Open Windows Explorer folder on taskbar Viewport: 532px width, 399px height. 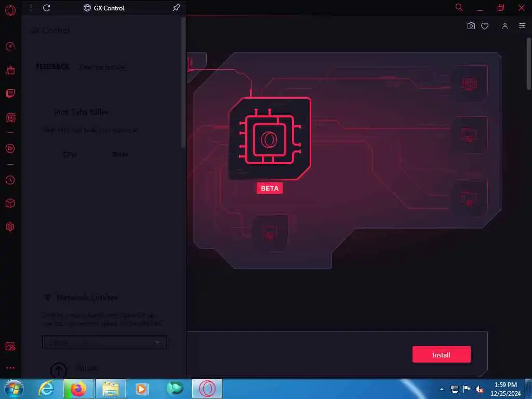coord(111,389)
